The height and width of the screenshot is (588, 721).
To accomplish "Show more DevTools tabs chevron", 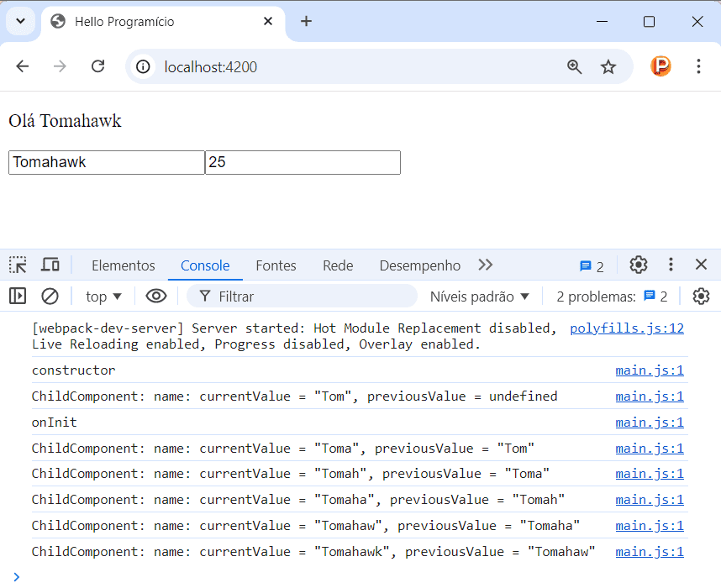I will (485, 265).
